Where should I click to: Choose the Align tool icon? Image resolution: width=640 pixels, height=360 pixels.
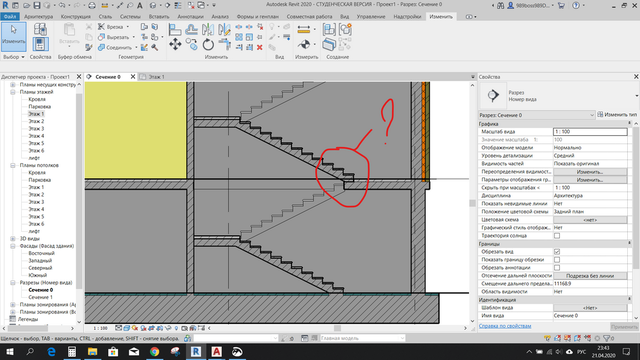click(175, 29)
